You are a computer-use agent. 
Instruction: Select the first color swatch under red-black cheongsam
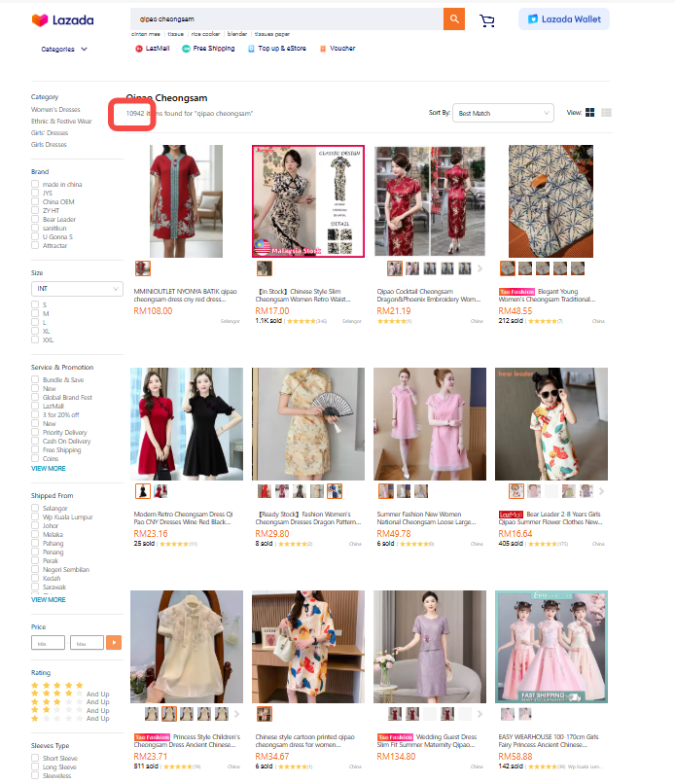pyautogui.click(x=143, y=491)
